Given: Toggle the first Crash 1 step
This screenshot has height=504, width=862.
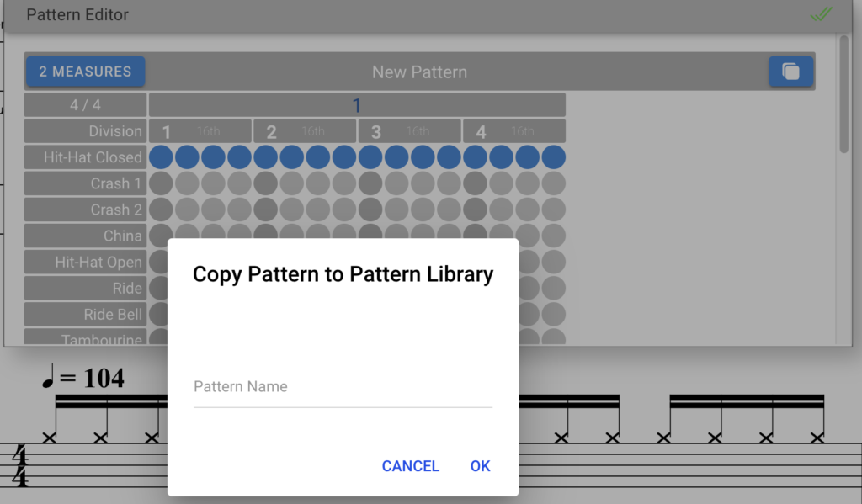Looking at the screenshot, I should (162, 183).
